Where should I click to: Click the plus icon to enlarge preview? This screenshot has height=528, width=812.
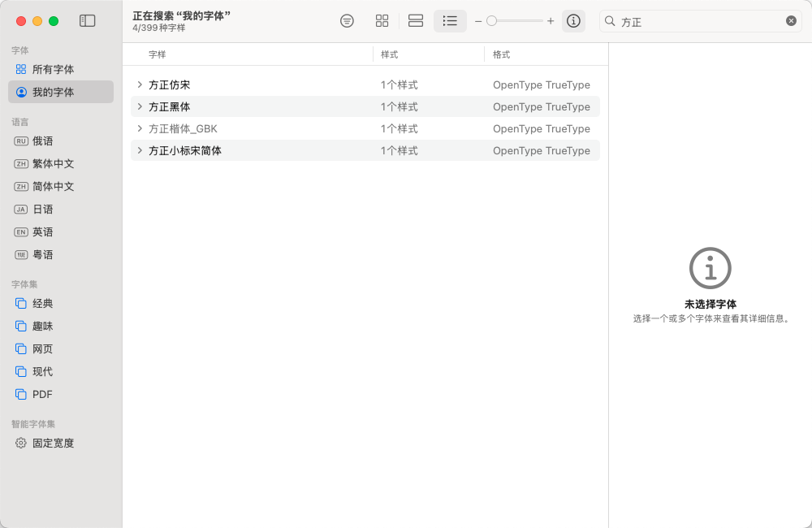(551, 21)
